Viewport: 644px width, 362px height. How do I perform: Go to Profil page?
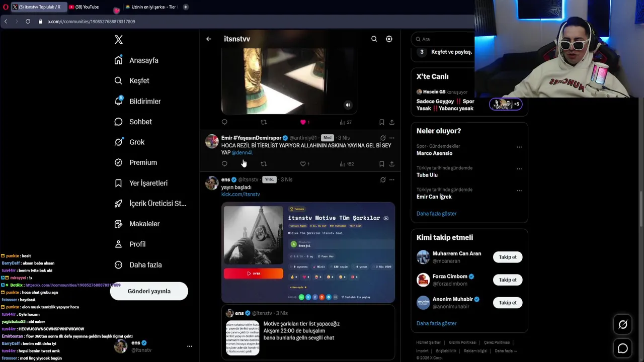click(x=130, y=244)
